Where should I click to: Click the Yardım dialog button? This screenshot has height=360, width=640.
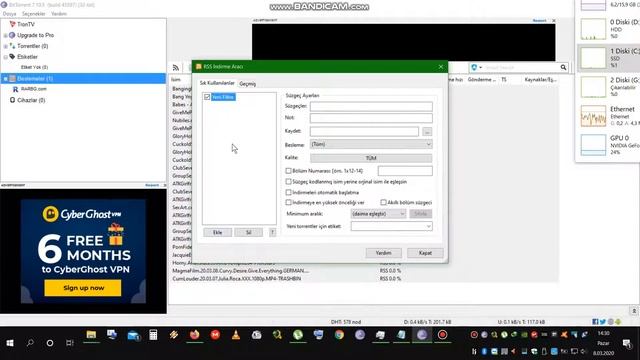pos(383,253)
